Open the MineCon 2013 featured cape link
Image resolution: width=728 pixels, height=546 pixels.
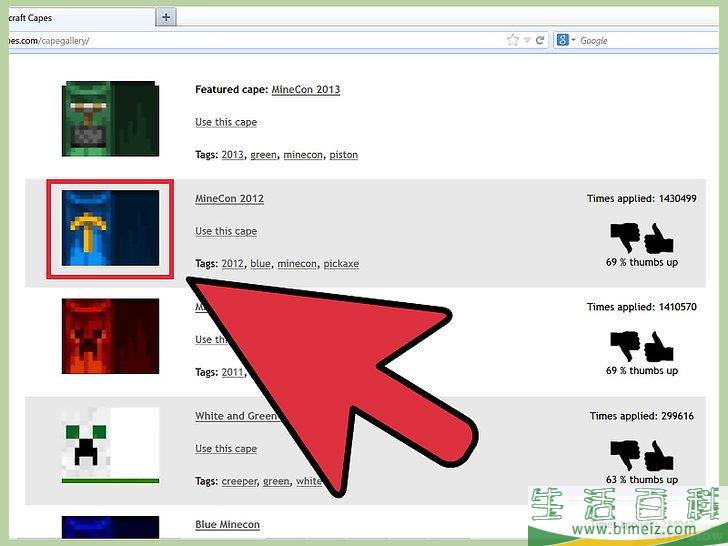305,90
